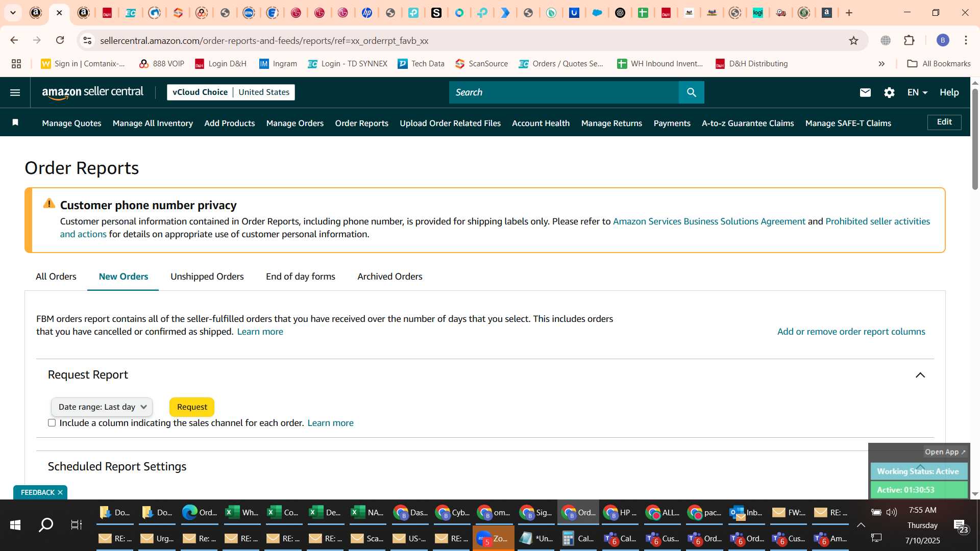Image resolution: width=980 pixels, height=551 pixels.
Task: Open Add or remove order report columns
Action: [x=851, y=332]
